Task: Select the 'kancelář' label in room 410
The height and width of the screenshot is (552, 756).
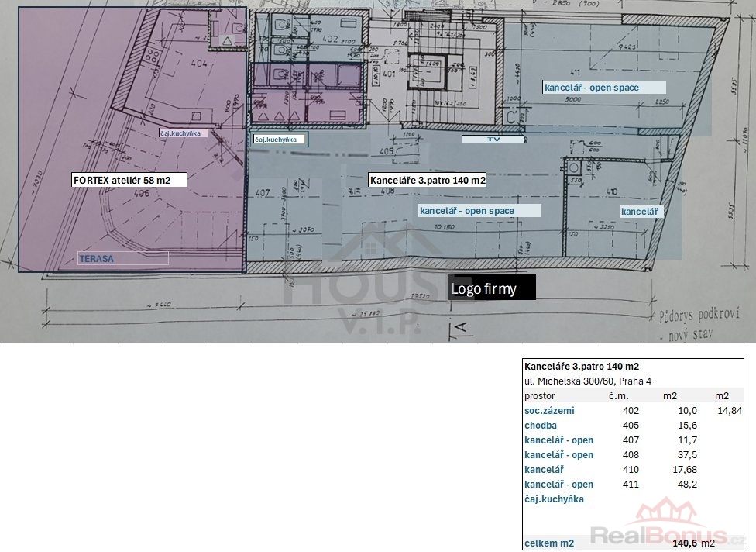Action: coord(640,211)
